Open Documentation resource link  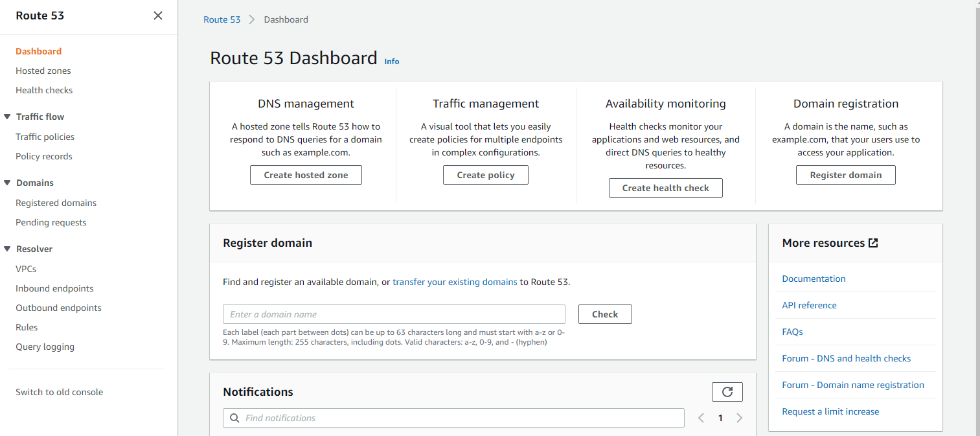(x=814, y=279)
